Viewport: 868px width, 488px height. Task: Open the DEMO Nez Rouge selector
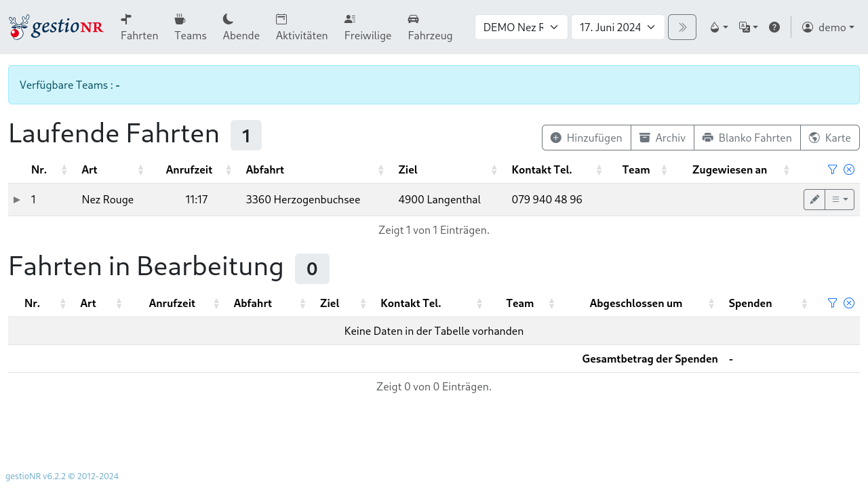click(521, 27)
